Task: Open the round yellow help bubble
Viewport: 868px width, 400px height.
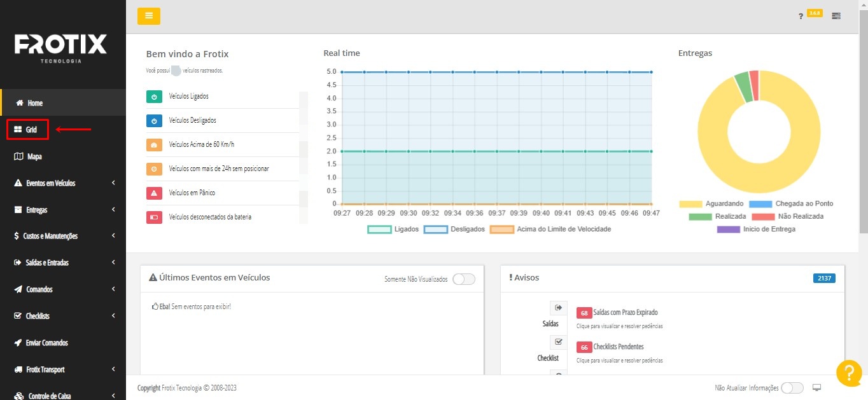Action: (x=848, y=373)
